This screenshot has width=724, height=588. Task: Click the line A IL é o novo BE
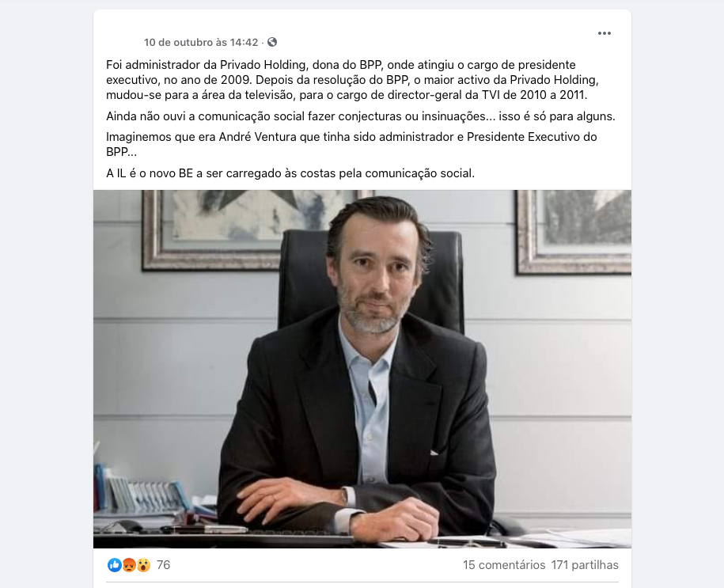pos(290,173)
